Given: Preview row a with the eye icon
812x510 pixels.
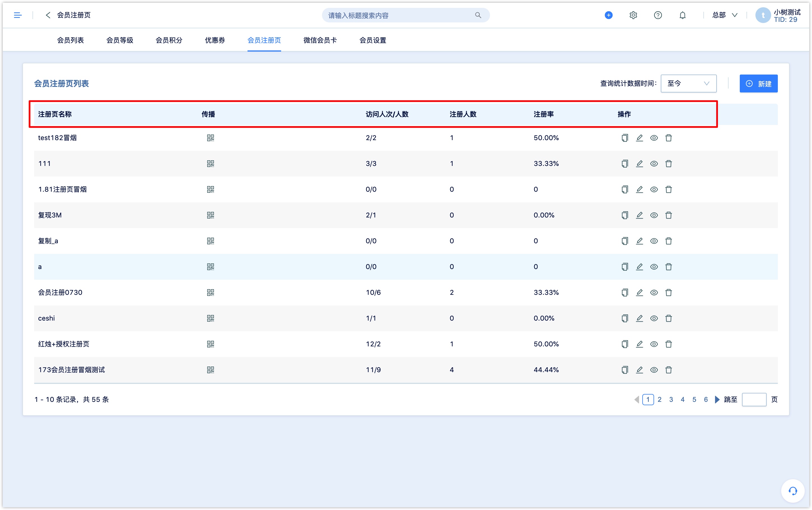Looking at the screenshot, I should coord(654,267).
